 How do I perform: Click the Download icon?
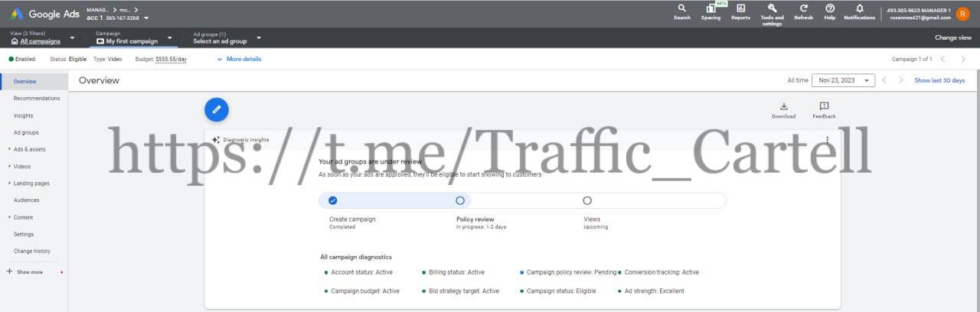[x=783, y=106]
